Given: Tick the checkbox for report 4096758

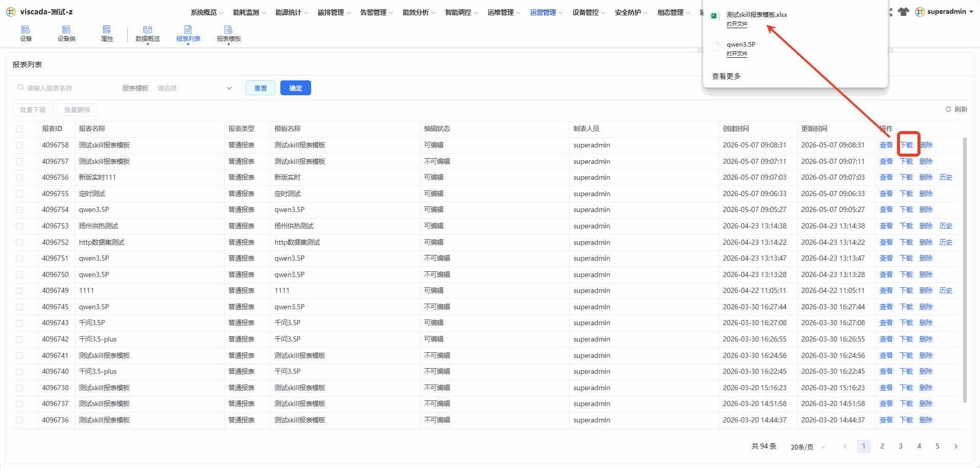Looking at the screenshot, I should 19,145.
